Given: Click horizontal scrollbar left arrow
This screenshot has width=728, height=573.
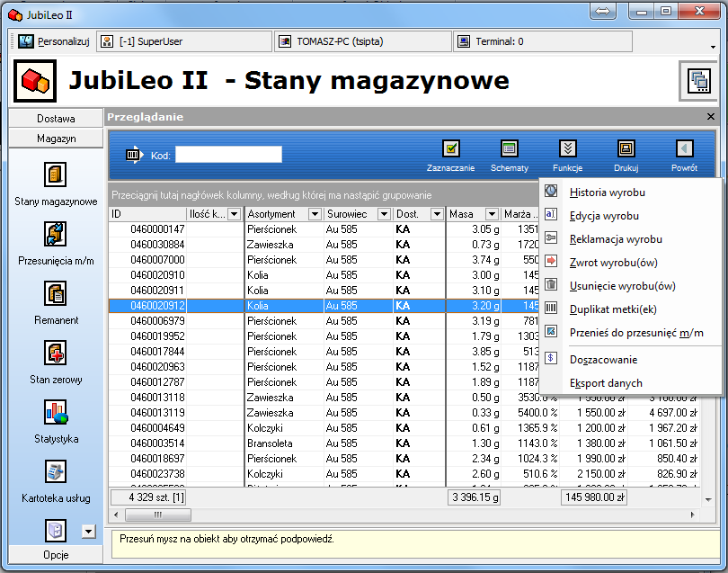Looking at the screenshot, I should point(116,515).
